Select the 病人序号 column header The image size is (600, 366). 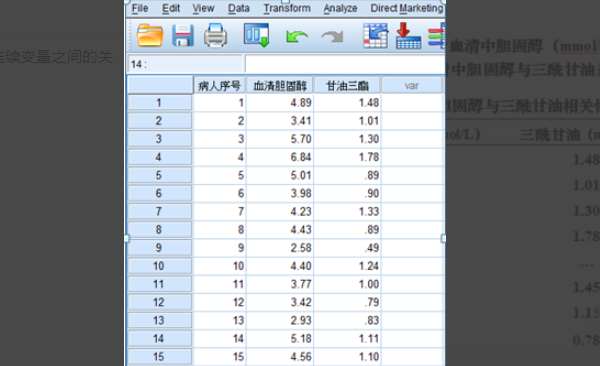[x=219, y=85]
